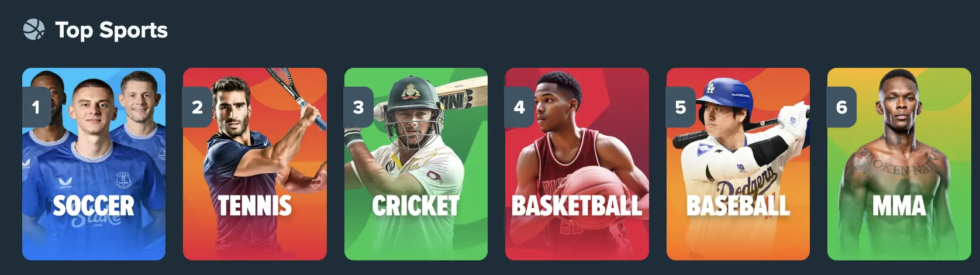
Task: Select the number 2 rank badge
Action: (x=197, y=107)
